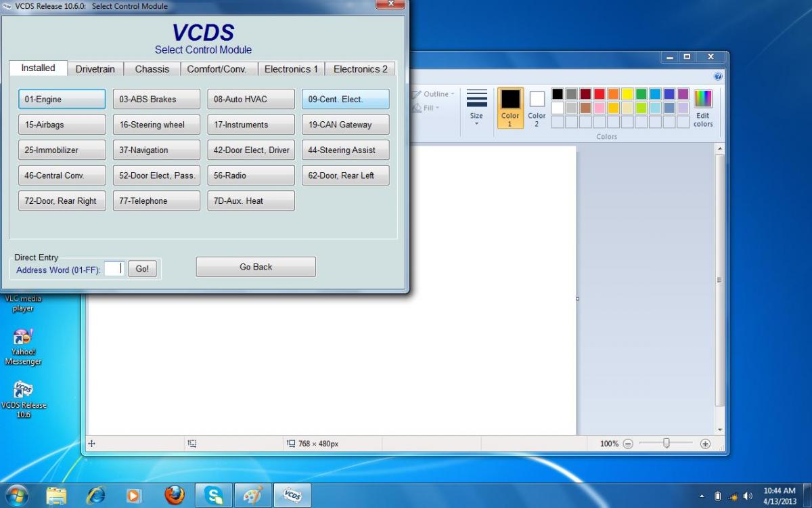This screenshot has height=508, width=812.
Task: Select the 15-Airbags module
Action: [x=62, y=125]
